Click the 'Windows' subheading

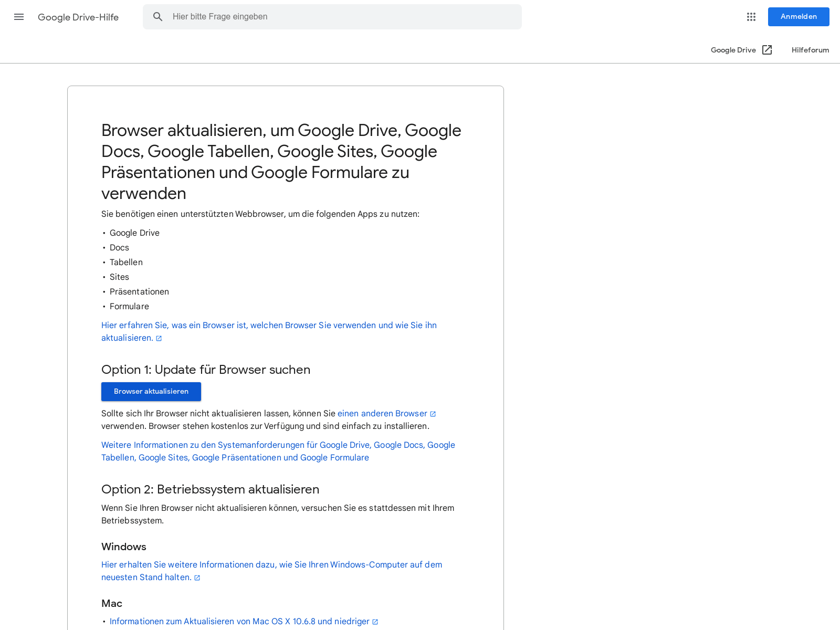[124, 547]
